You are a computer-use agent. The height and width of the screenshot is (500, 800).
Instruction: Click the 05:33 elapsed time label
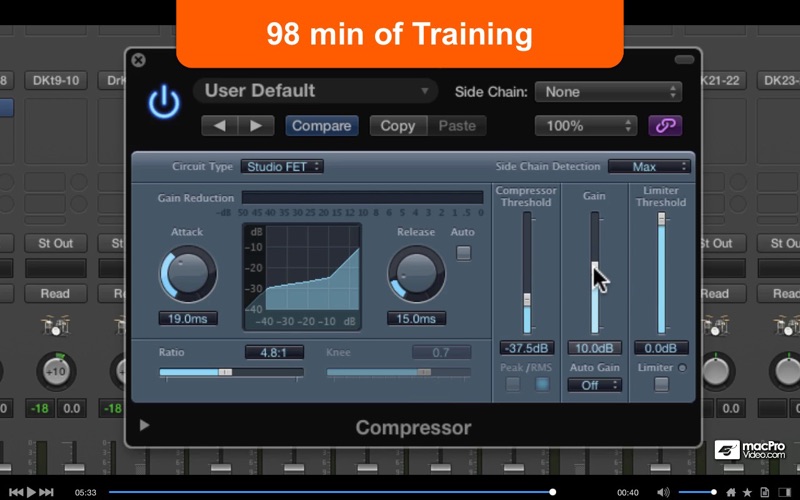(85, 492)
